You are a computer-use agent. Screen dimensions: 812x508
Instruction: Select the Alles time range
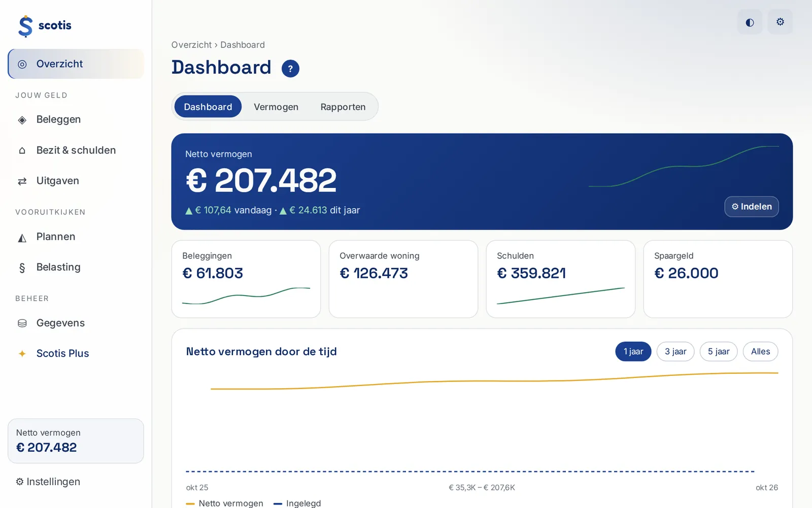pyautogui.click(x=761, y=352)
